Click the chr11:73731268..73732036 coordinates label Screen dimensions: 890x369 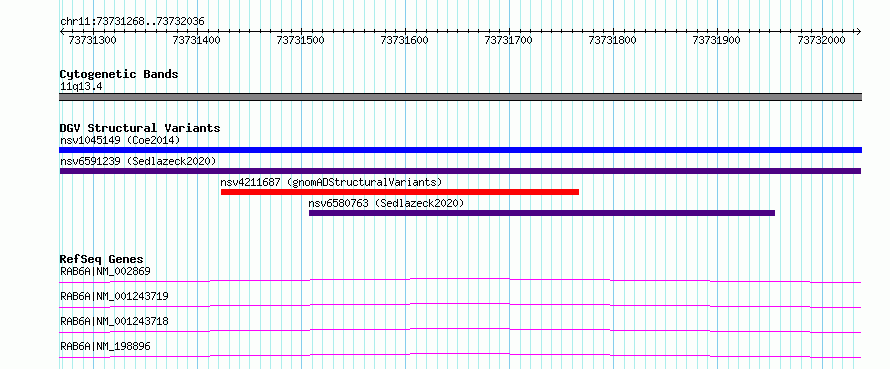point(132,22)
